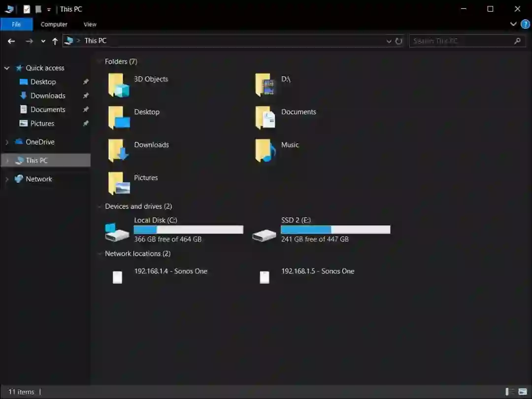Open the address bar history dropdown
This screenshot has height=399, width=532.
pos(389,41)
